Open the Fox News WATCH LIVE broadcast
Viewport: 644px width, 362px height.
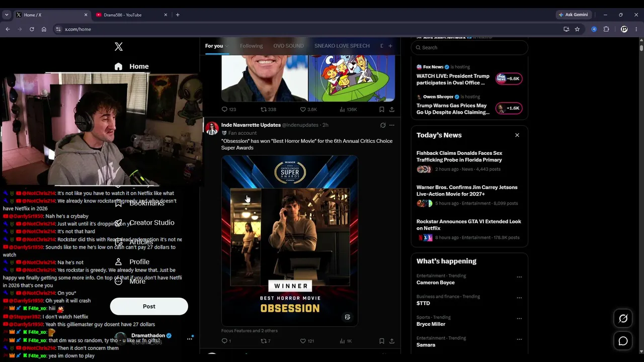click(x=453, y=79)
